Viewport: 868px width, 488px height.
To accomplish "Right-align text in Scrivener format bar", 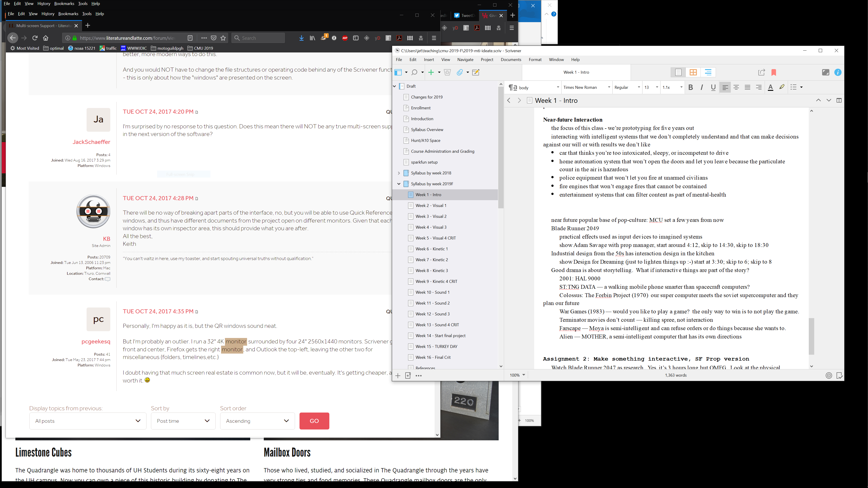I will pyautogui.click(x=759, y=87).
